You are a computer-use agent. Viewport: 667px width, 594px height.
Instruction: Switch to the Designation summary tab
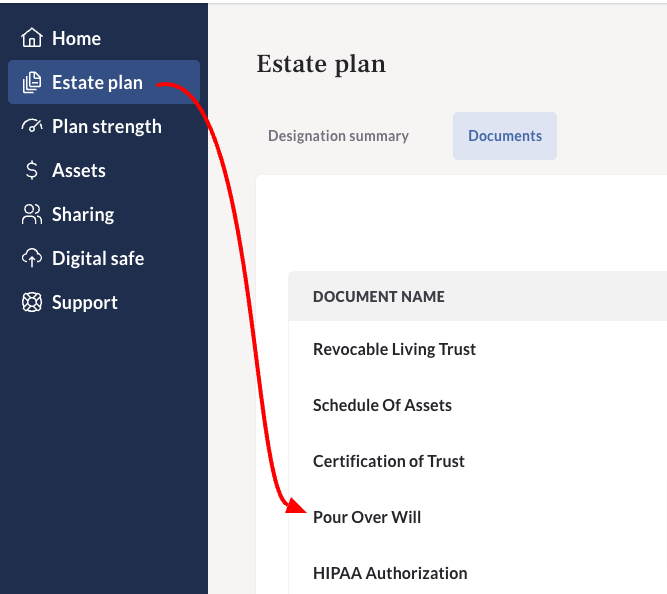(338, 136)
